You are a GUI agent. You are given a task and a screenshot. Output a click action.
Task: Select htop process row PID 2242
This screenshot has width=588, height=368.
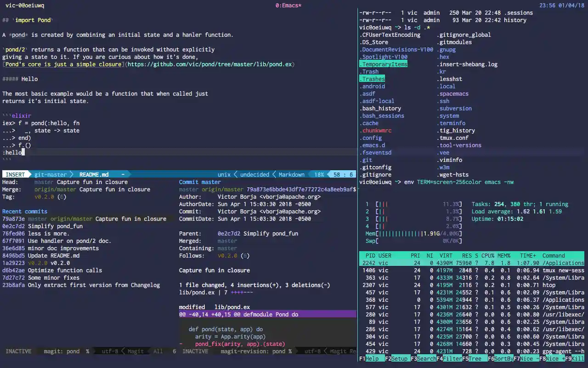(472, 263)
